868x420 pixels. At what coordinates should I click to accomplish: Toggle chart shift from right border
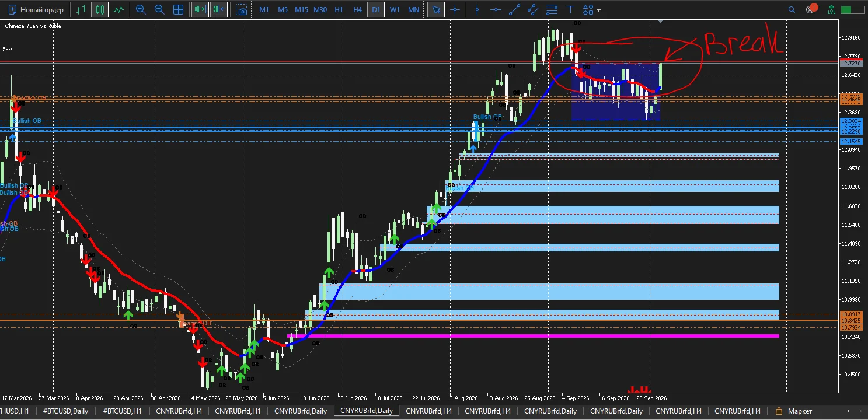coord(219,10)
